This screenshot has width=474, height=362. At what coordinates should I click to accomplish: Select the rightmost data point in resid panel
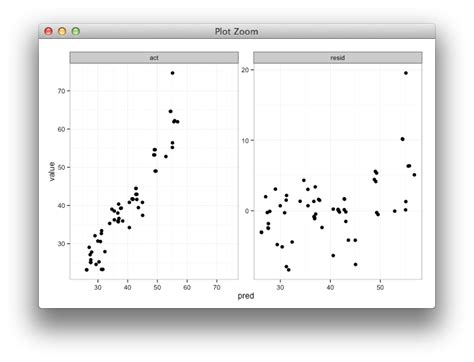[x=414, y=175]
